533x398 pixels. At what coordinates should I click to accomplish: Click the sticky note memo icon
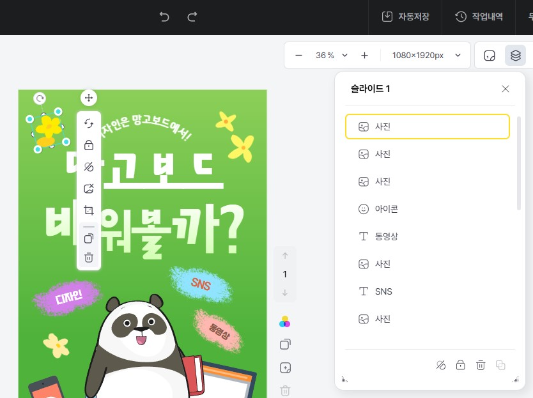(x=489, y=55)
